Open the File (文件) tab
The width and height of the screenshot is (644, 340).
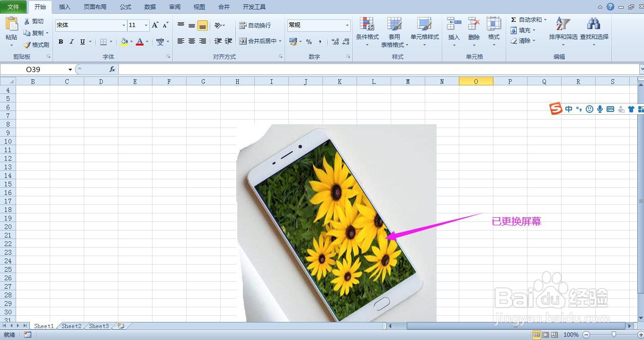tap(14, 7)
